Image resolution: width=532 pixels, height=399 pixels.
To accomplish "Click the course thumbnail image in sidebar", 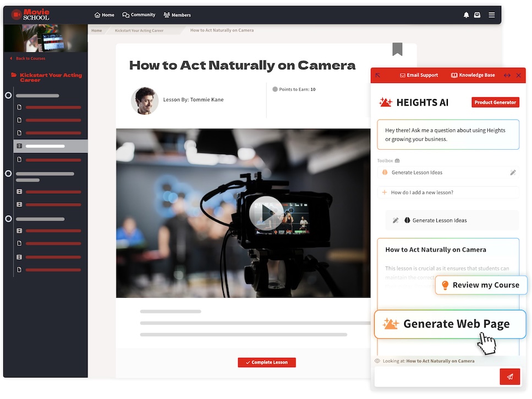I will click(46, 38).
